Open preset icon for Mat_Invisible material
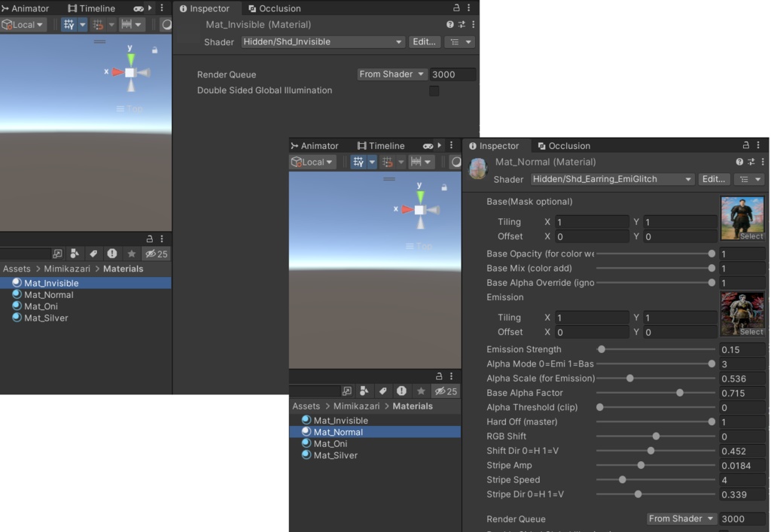Image resolution: width=771 pixels, height=532 pixels. tap(462, 25)
